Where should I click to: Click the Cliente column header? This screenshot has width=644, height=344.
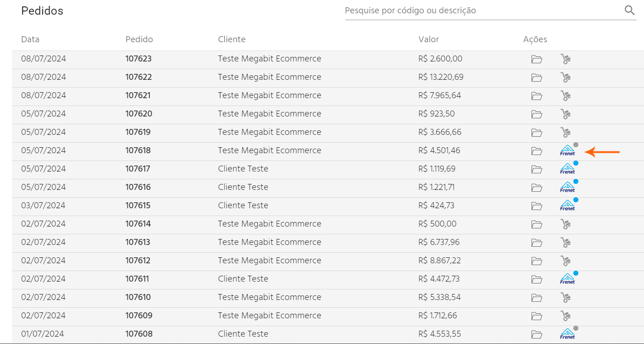click(x=232, y=39)
